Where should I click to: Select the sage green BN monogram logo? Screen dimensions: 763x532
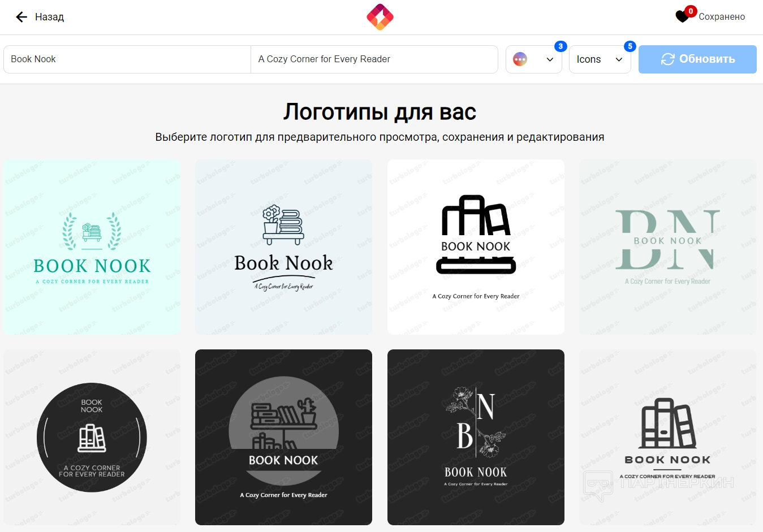667,247
